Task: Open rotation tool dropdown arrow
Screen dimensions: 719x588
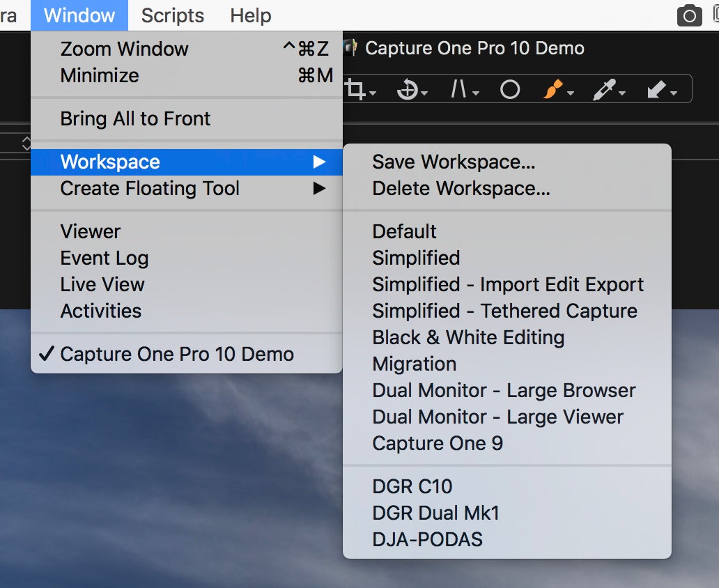Action: pyautogui.click(x=424, y=93)
